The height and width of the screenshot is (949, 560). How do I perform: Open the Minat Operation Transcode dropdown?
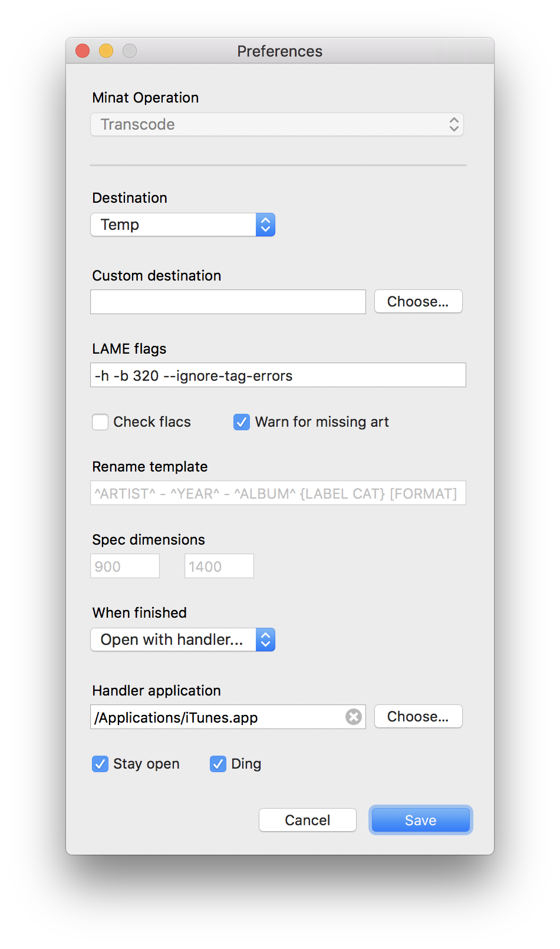tap(277, 124)
